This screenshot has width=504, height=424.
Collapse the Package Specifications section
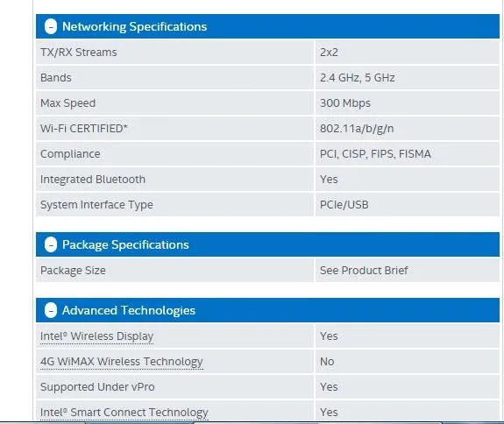(x=51, y=244)
